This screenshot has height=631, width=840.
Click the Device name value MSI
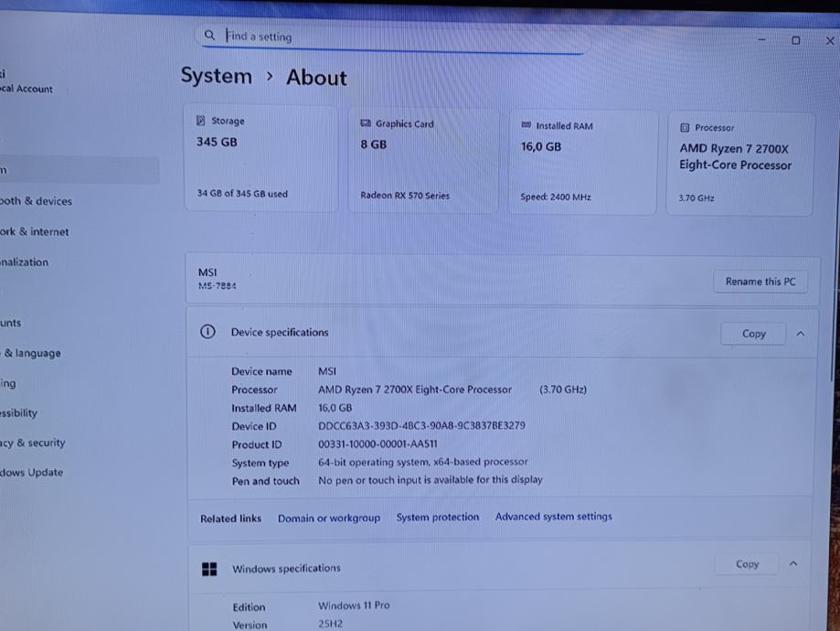pos(327,371)
